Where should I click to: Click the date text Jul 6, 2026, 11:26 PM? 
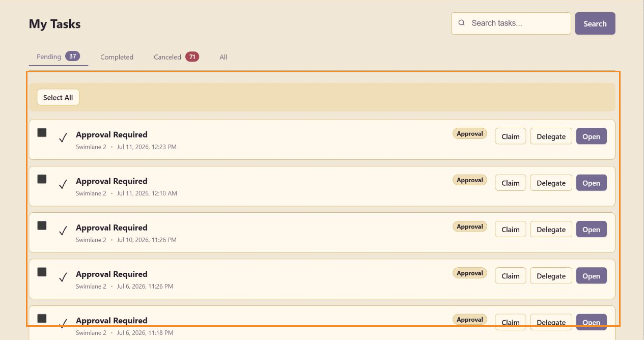pyautogui.click(x=145, y=287)
